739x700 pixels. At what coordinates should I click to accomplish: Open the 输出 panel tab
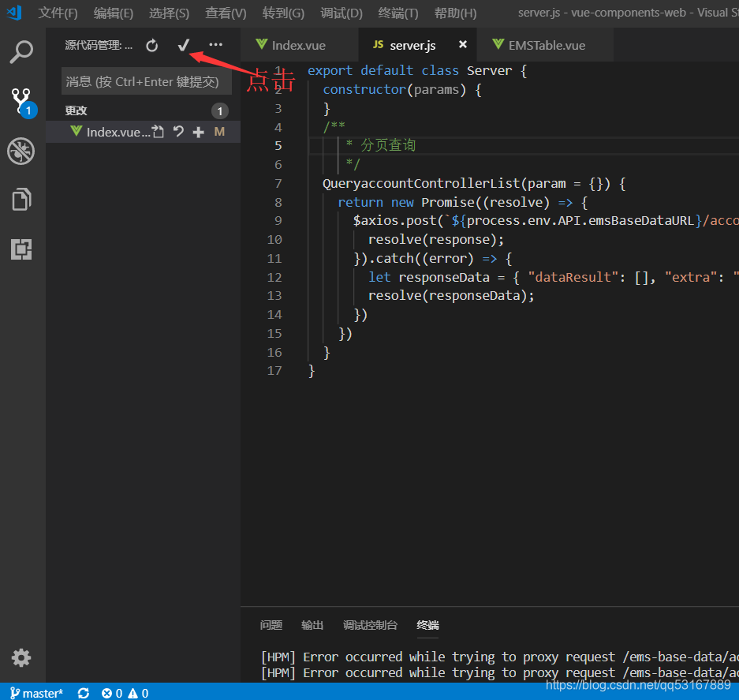click(x=312, y=626)
